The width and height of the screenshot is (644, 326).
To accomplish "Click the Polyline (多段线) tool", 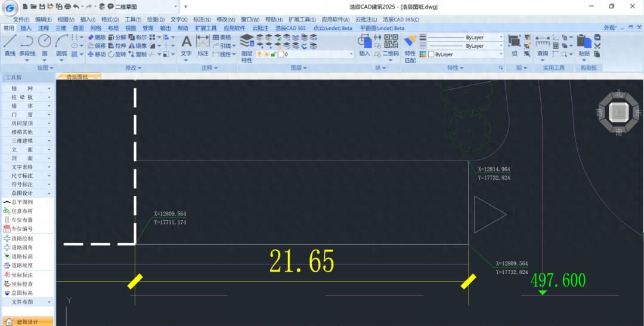I will (x=27, y=45).
